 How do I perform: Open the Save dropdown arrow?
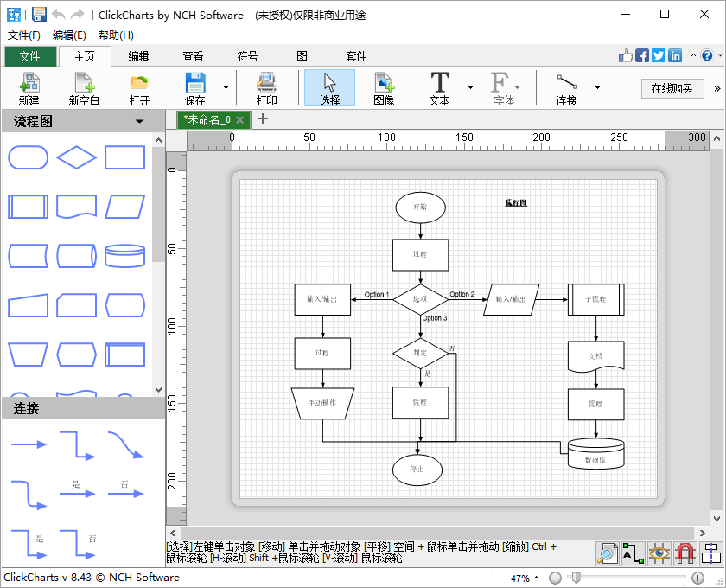226,87
